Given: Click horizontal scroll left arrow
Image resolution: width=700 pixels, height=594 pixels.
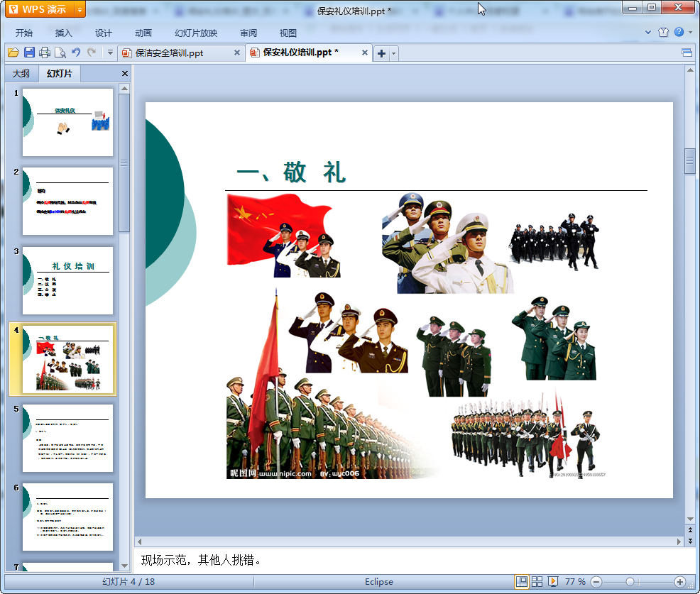Looking at the screenshot, I should click(140, 541).
